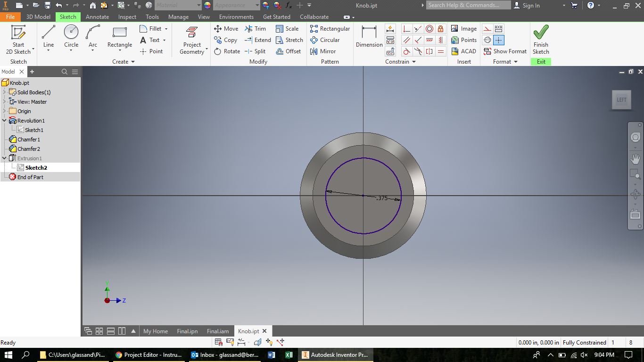Select Sketch2 in the model tree
The width and height of the screenshot is (644, 362).
point(36,168)
